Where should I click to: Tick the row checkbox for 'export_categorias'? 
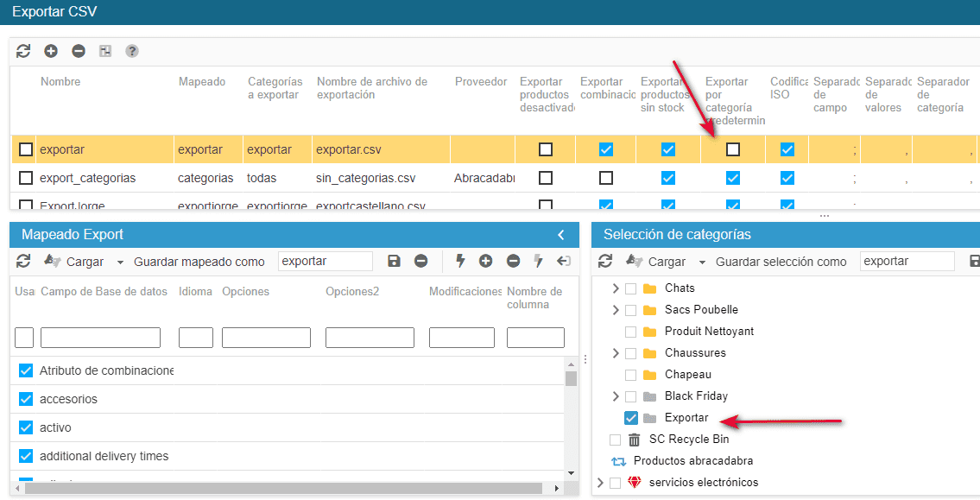26,178
